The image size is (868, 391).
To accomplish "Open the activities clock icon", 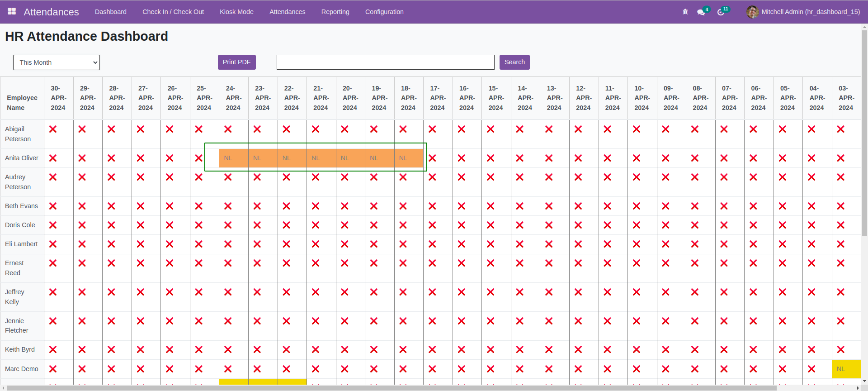I will tap(721, 12).
